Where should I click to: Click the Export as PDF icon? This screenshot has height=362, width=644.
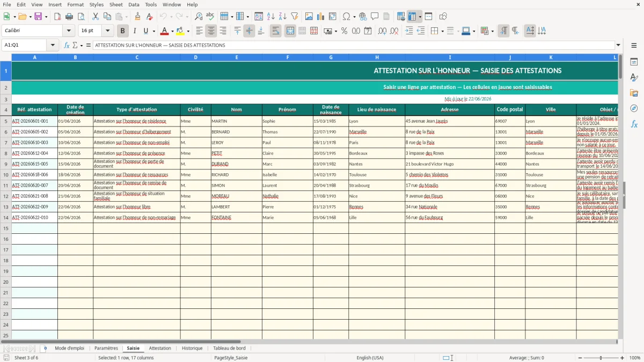(57, 17)
